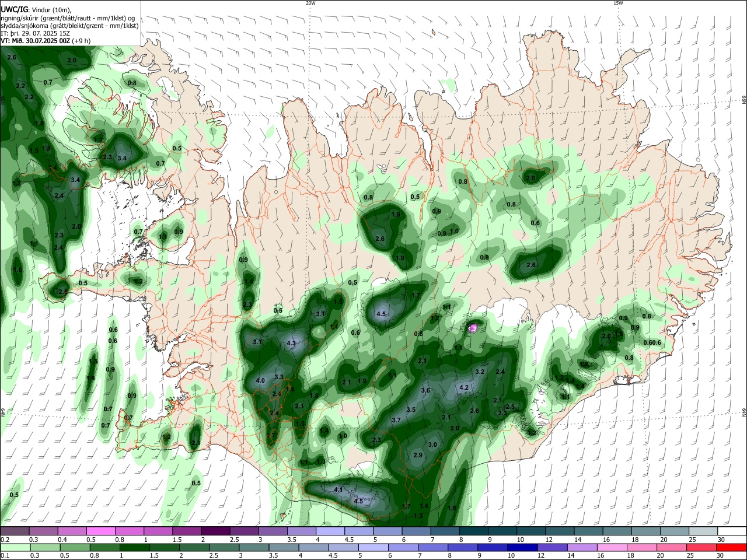
Task: Click the magenta snowfall patch on the glacier
Action: point(473,328)
